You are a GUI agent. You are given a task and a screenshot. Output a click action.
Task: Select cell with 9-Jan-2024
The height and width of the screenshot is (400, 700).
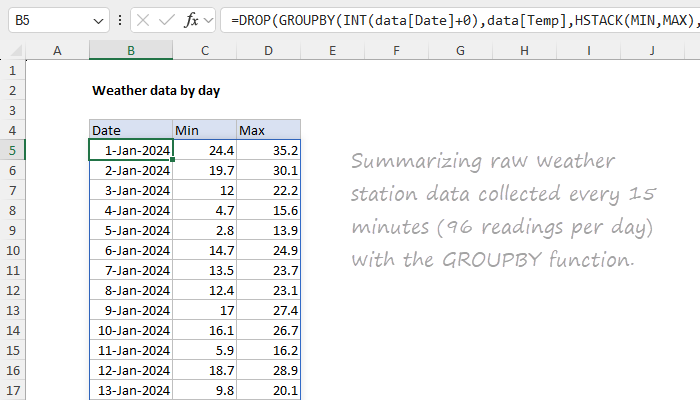point(131,310)
